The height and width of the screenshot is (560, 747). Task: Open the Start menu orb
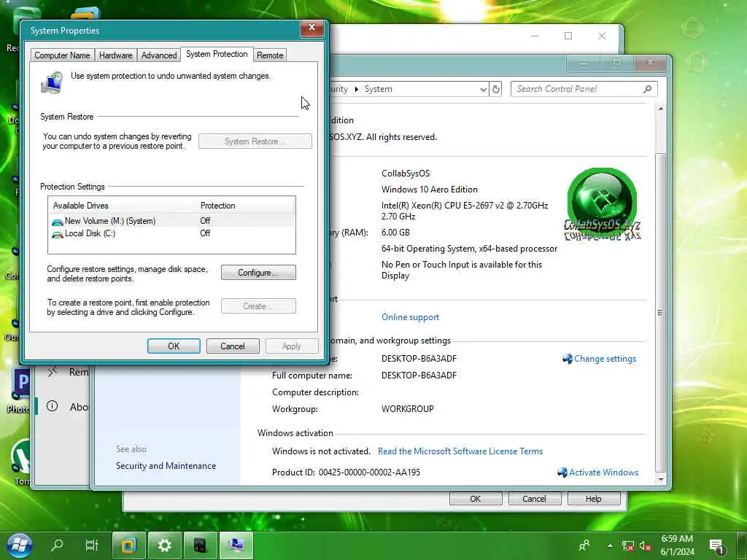20,545
